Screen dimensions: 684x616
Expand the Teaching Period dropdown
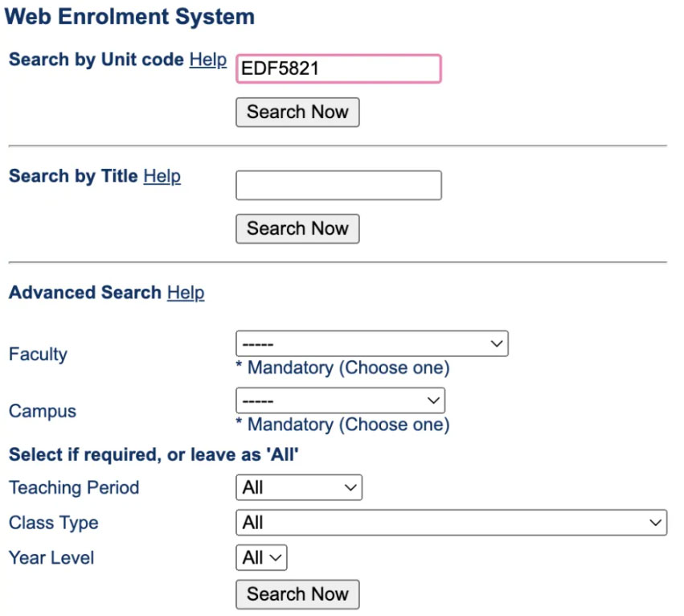pos(298,487)
